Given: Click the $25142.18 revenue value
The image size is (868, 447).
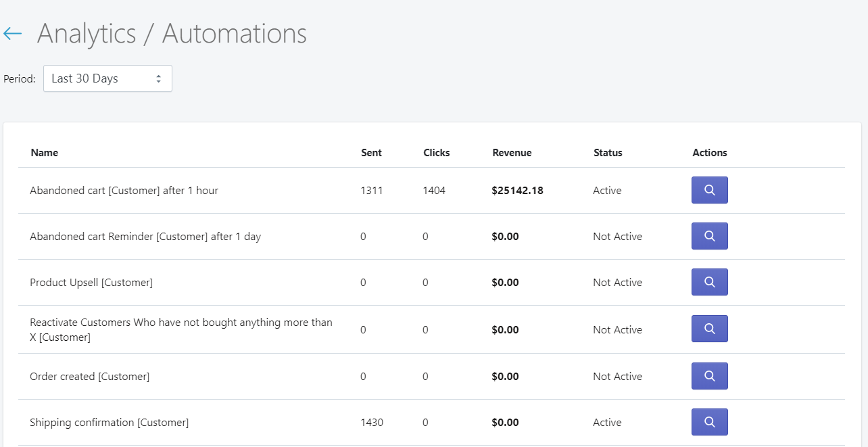Looking at the screenshot, I should [517, 191].
